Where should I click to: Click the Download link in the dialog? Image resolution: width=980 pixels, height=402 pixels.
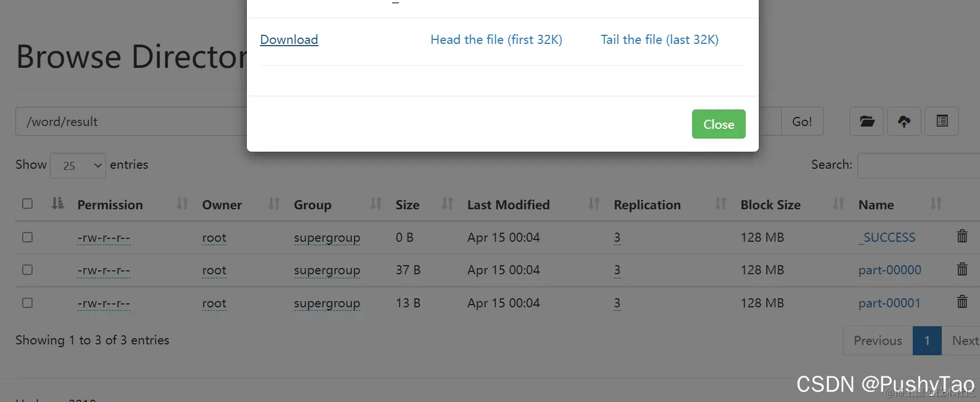click(x=289, y=40)
